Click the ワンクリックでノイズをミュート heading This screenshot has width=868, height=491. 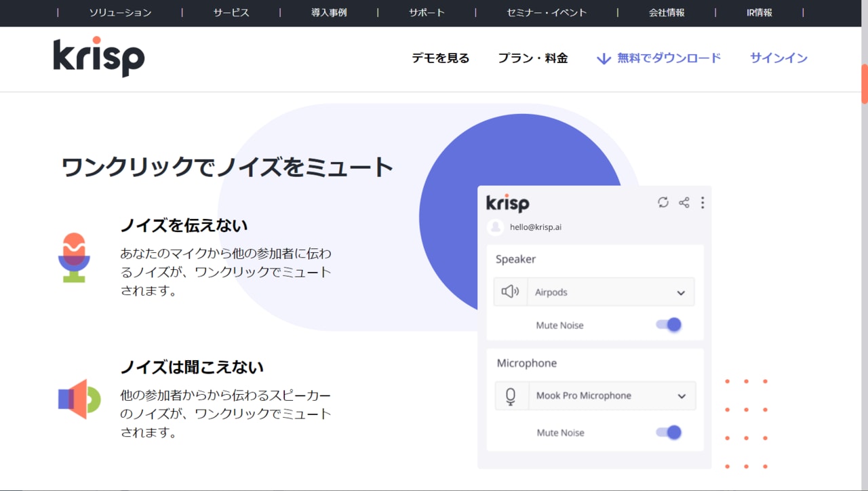(x=227, y=167)
